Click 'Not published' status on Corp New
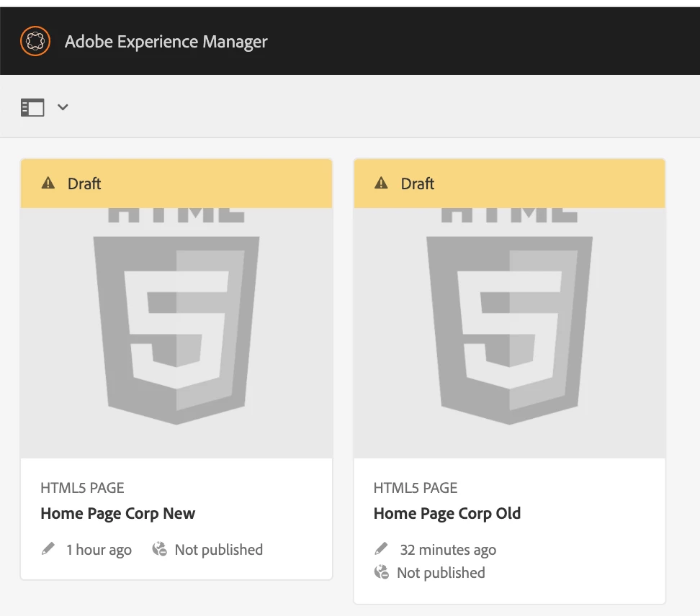700x616 pixels. tap(219, 550)
